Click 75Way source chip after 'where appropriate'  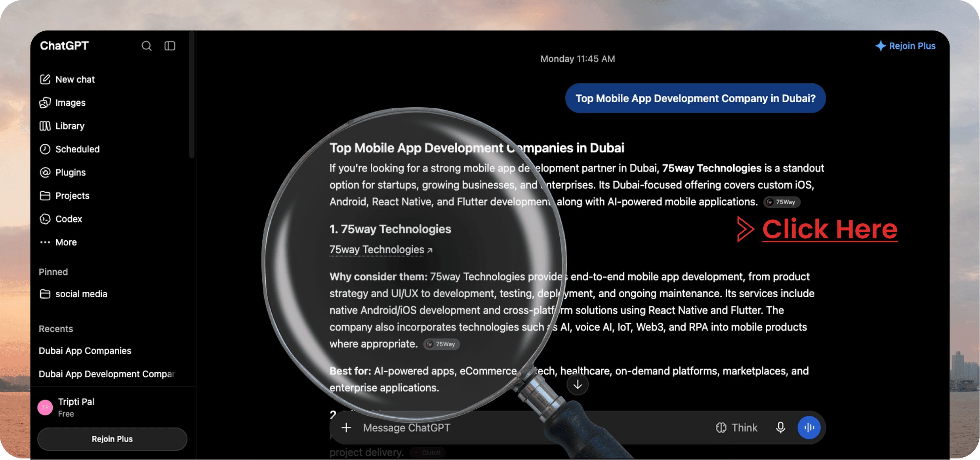point(442,344)
